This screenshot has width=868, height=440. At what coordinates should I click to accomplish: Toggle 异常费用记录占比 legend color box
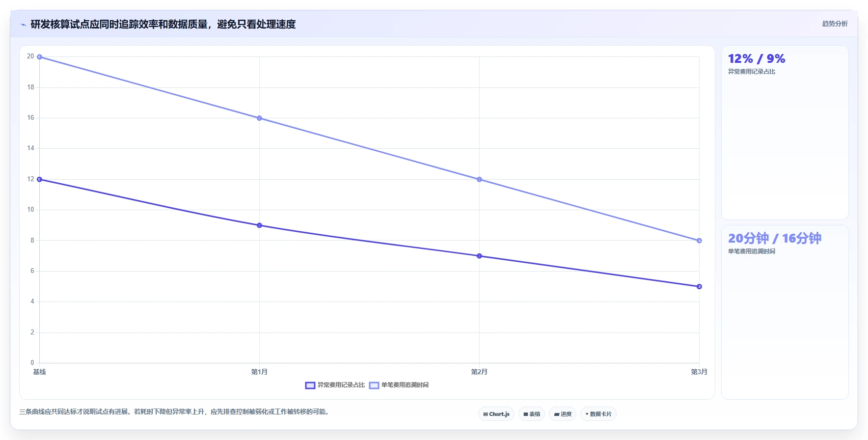[310, 385]
